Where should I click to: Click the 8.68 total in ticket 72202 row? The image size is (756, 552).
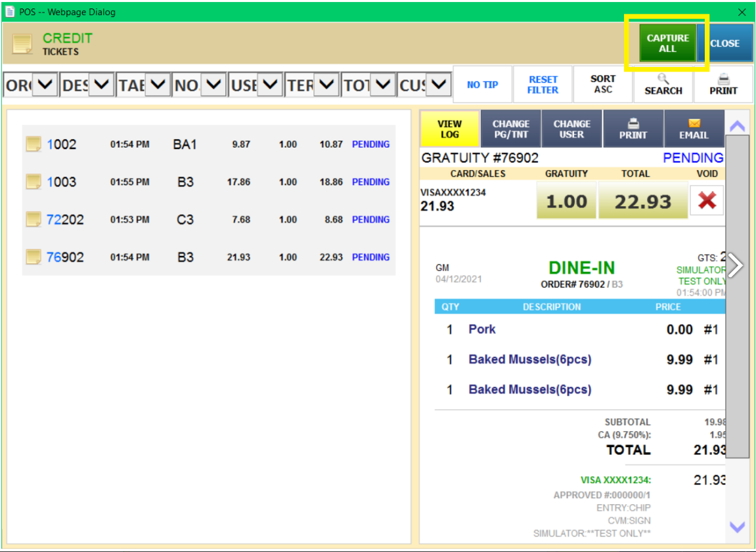pos(334,219)
